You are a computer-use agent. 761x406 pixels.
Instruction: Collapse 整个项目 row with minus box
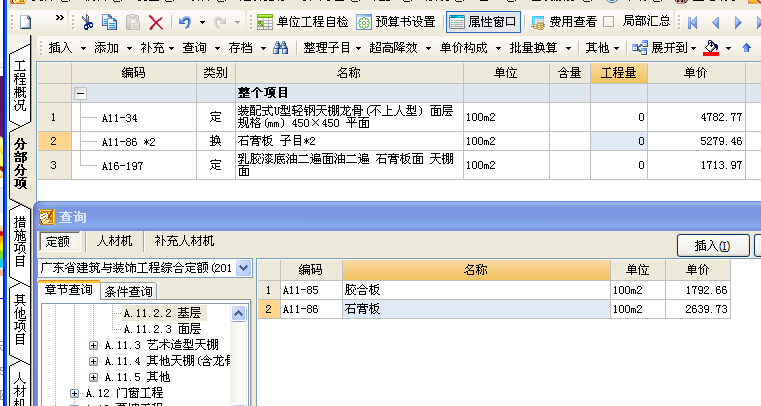(81, 94)
